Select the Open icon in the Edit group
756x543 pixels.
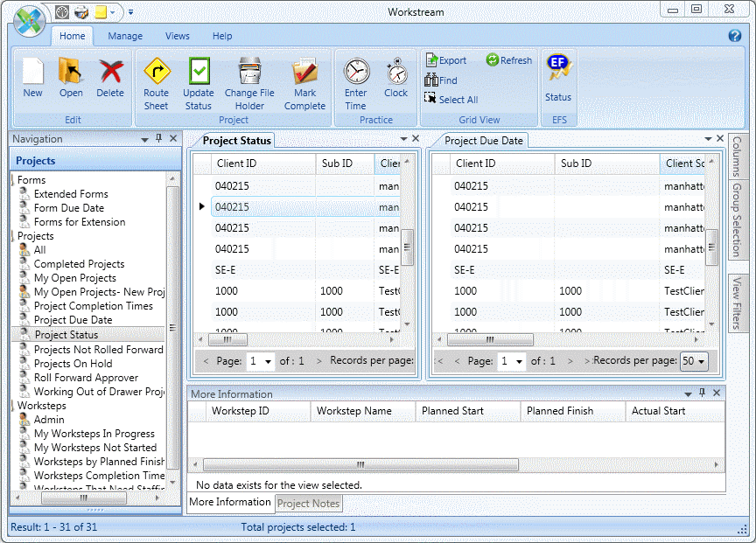tap(70, 77)
